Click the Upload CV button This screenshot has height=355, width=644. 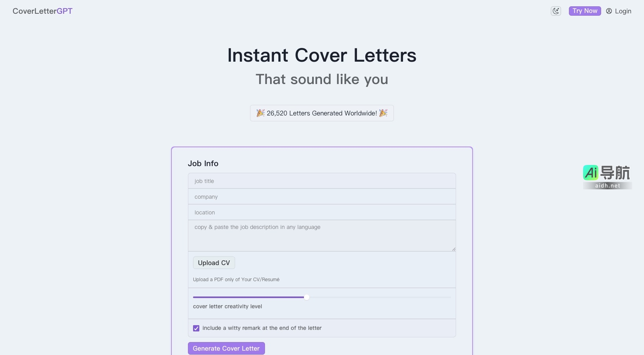pos(213,263)
